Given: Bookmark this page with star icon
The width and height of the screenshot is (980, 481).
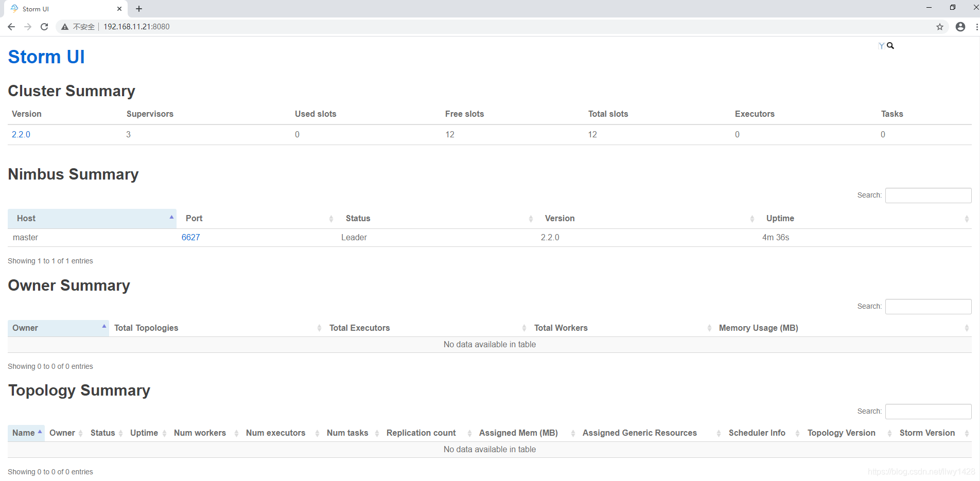Looking at the screenshot, I should (940, 27).
